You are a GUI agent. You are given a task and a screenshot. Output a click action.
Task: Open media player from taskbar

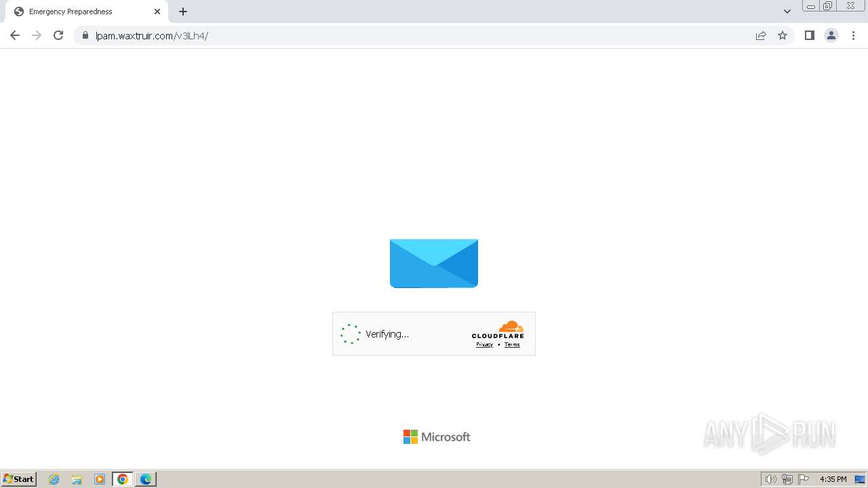pos(100,479)
